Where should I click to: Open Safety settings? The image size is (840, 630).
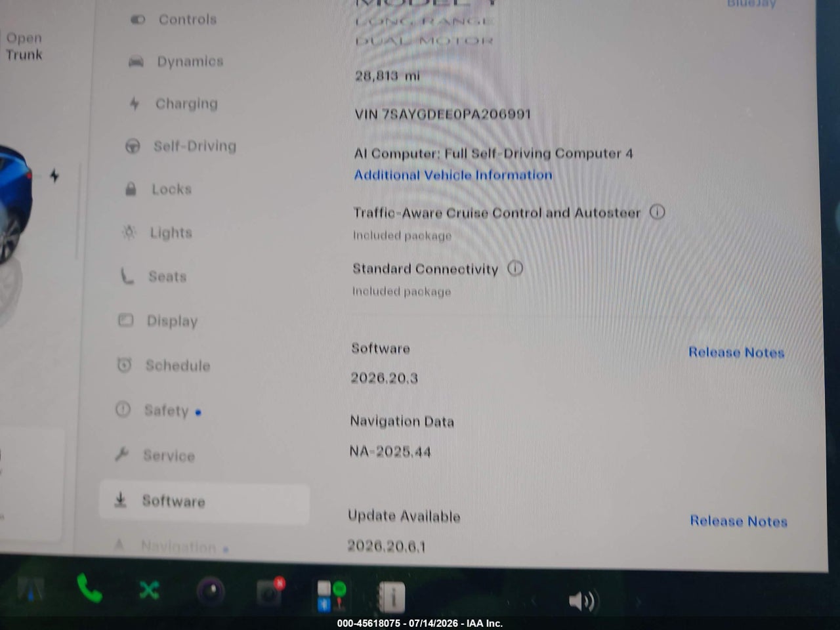coord(158,410)
